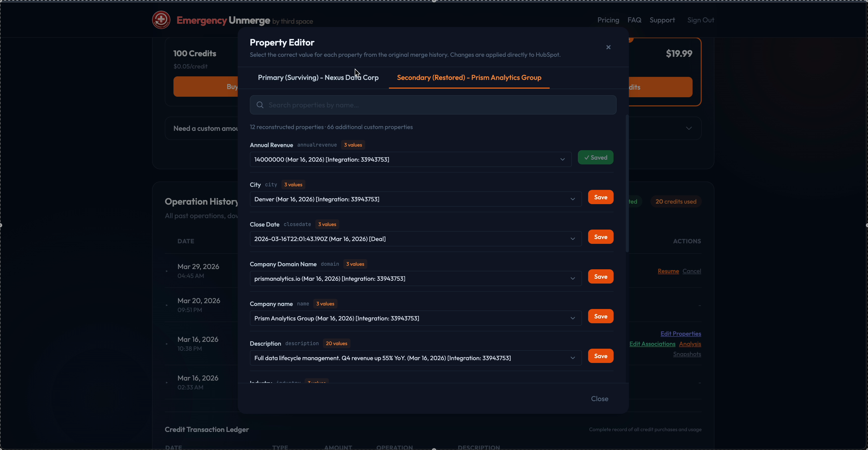Open the Snapshots link
This screenshot has height=450, width=868.
pyautogui.click(x=687, y=354)
